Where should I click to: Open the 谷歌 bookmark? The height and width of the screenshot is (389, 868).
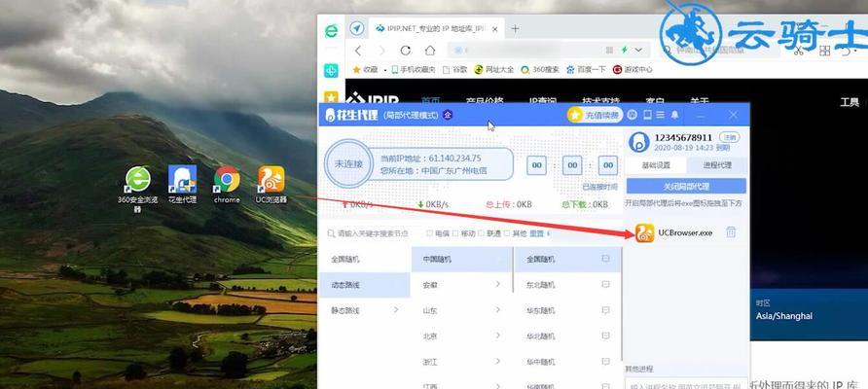455,70
